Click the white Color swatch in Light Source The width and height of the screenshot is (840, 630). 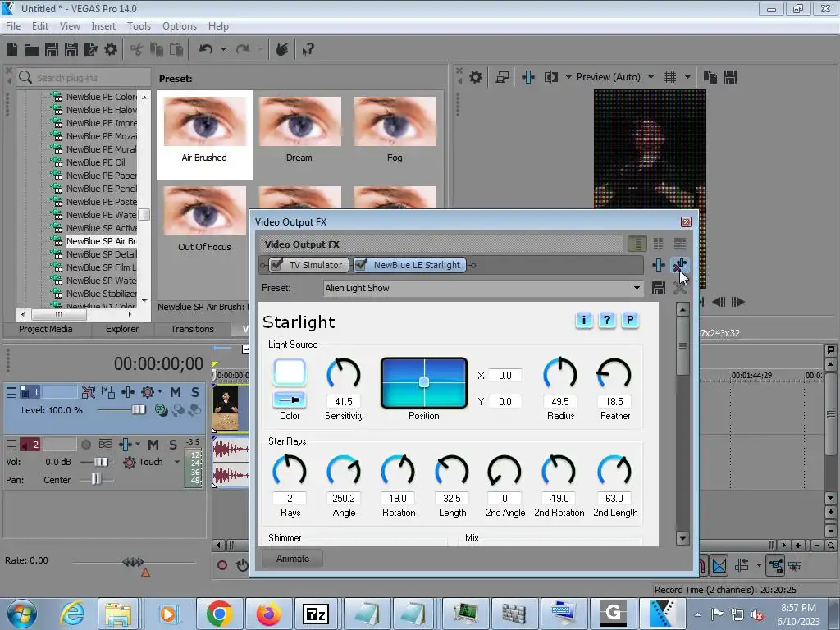tap(290, 372)
